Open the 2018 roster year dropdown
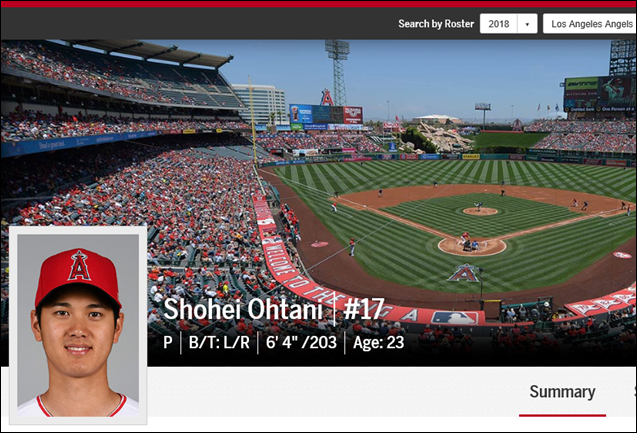 point(508,24)
